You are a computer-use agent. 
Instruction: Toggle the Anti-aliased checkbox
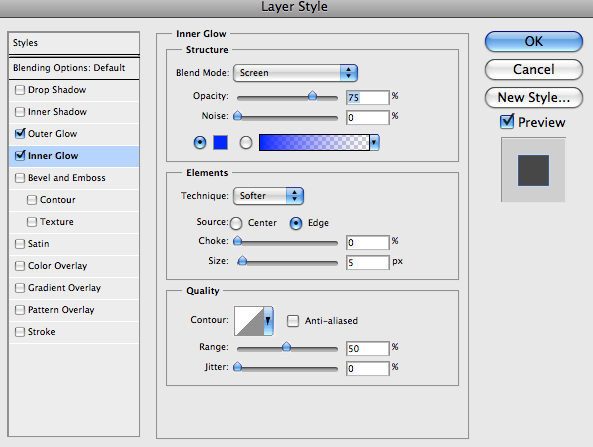(293, 321)
